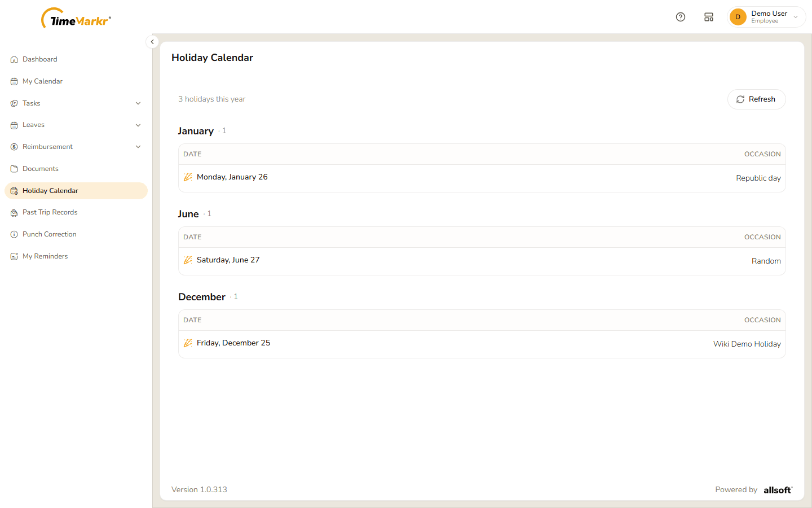The image size is (812, 508).
Task: Click the January month heading
Action: (x=196, y=131)
